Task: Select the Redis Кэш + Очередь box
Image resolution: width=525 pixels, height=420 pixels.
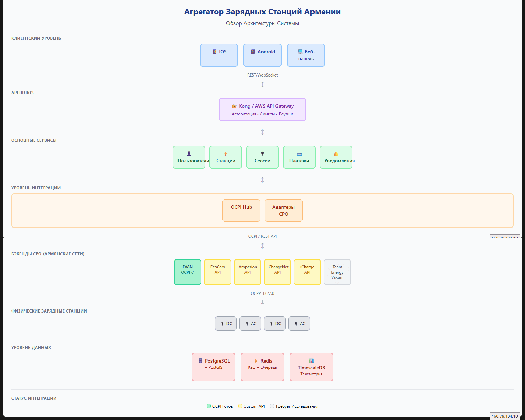Action: [x=262, y=367]
